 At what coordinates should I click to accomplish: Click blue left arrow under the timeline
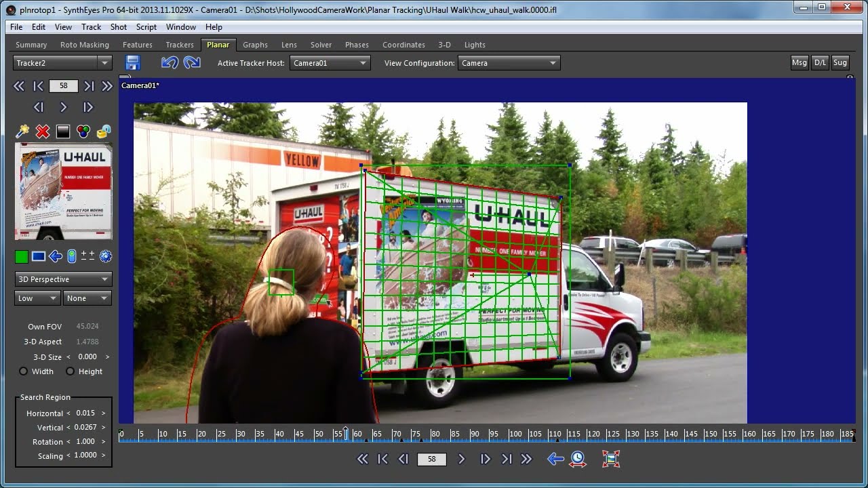tap(555, 459)
